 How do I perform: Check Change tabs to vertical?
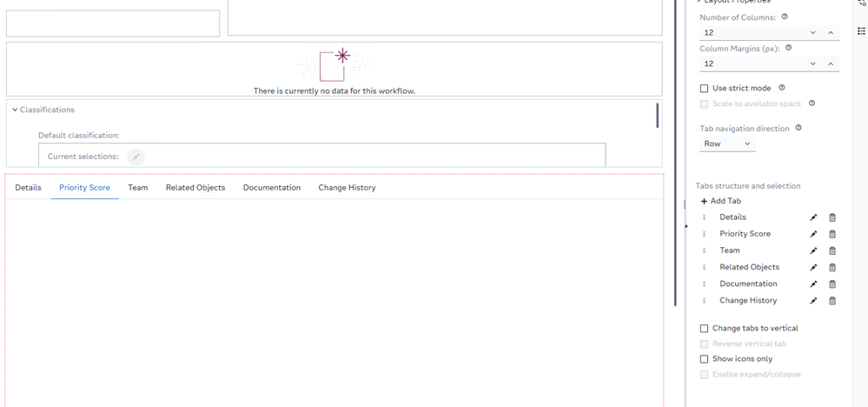tap(704, 329)
